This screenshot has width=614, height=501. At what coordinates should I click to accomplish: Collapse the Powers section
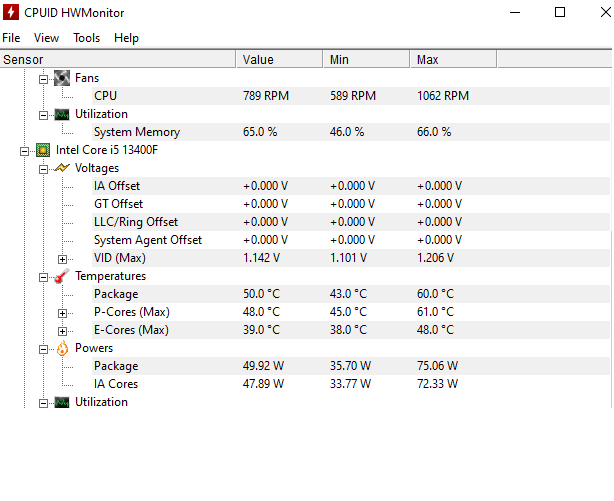tap(43, 349)
